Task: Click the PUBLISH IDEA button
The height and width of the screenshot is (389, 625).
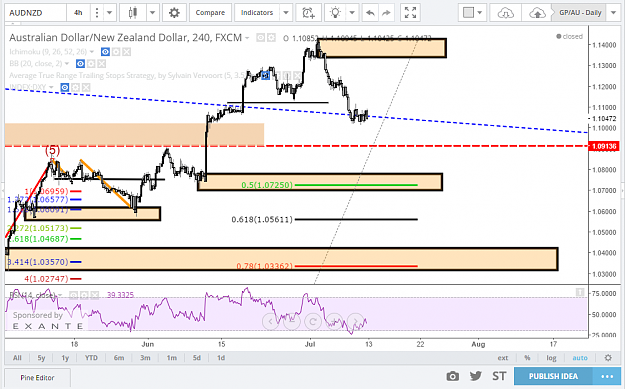Action: click(x=553, y=376)
